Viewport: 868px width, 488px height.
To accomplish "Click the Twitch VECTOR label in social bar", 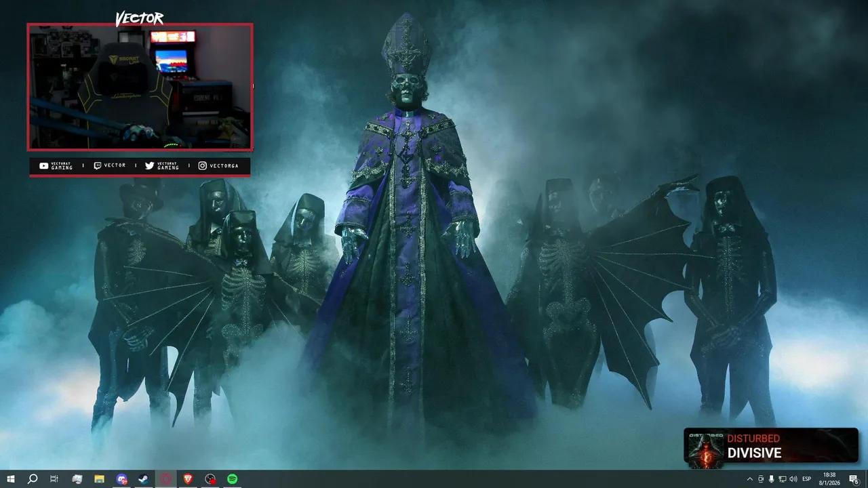I will coord(115,165).
